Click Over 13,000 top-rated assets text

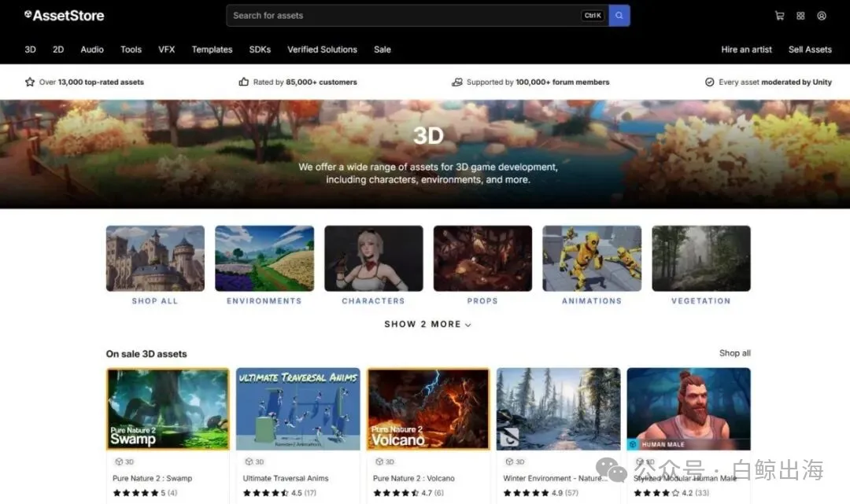point(91,83)
